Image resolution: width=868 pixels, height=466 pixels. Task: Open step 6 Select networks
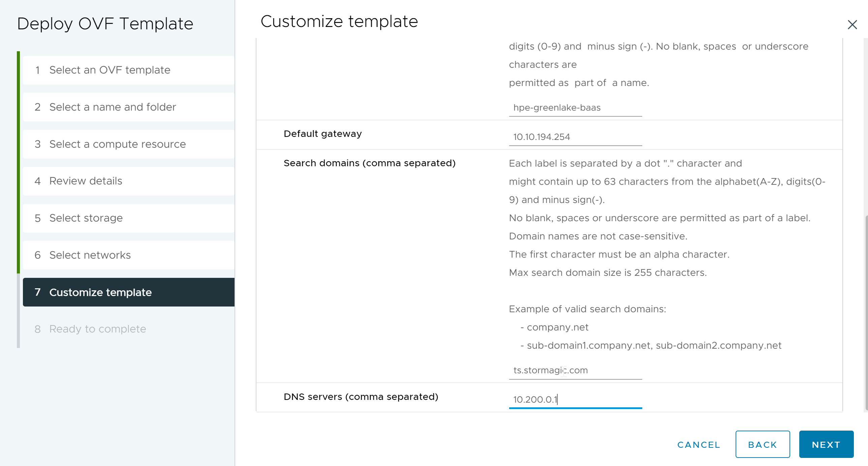pos(129,255)
